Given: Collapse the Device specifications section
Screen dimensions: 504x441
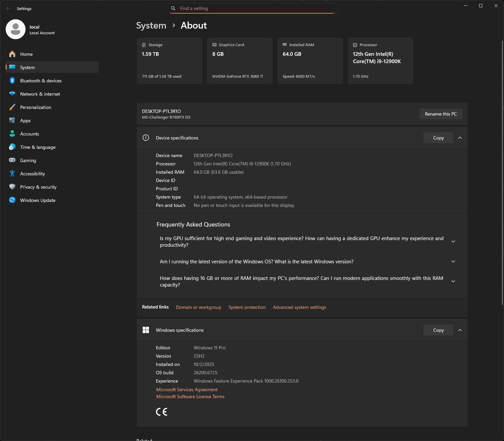Looking at the screenshot, I should (x=460, y=138).
